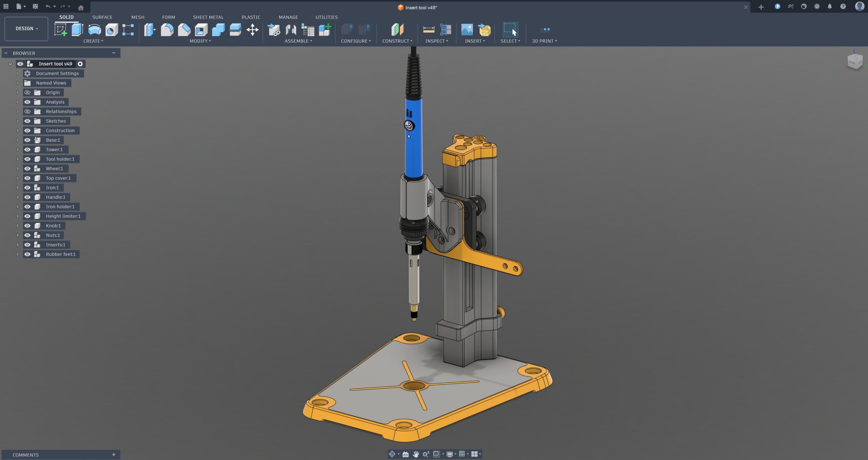
Task: Hide the Rubber feet:1 component
Action: 27,254
